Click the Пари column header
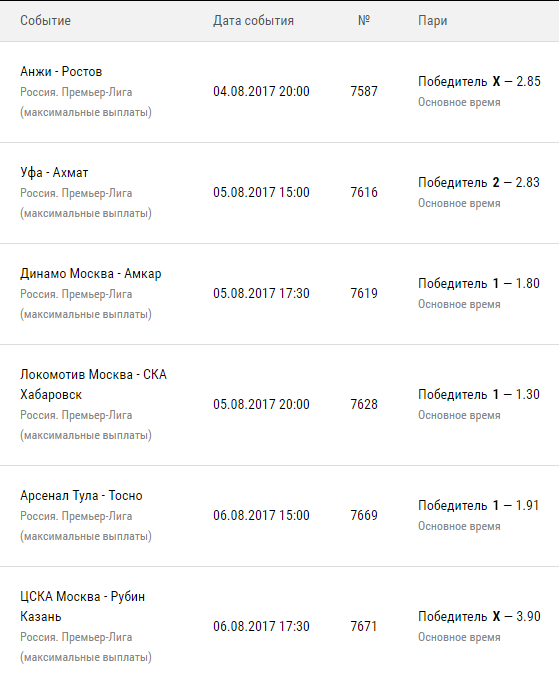 433,20
